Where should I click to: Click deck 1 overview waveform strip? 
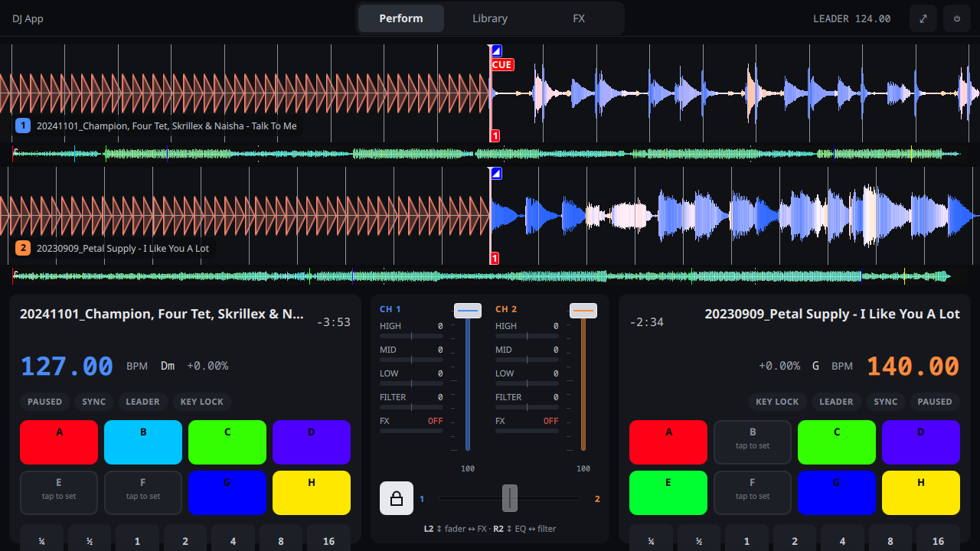pos(490,154)
